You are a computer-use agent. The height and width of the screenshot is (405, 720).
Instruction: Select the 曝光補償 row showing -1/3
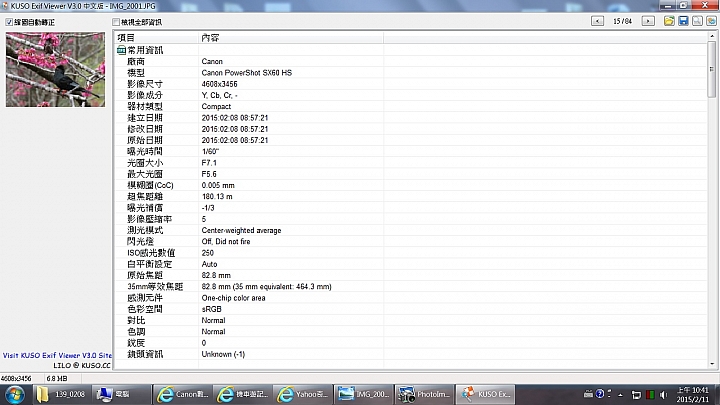[x=411, y=208]
